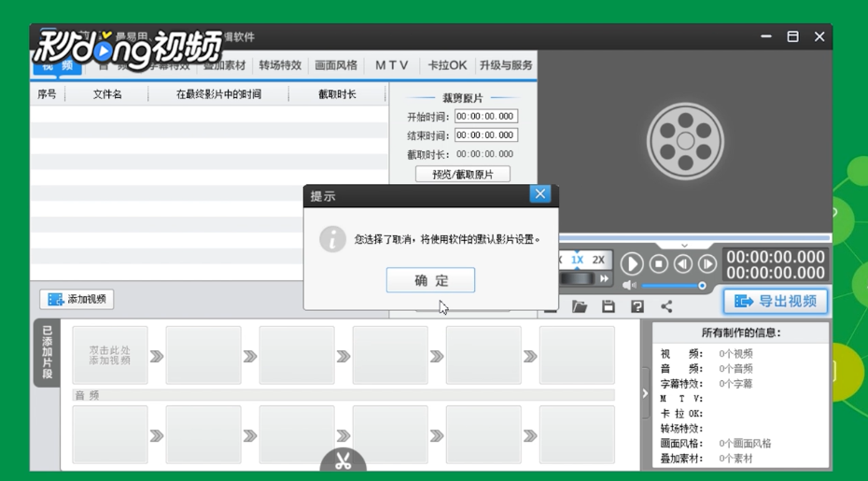This screenshot has width=868, height=481.
Task: Open the 转场特效 tab
Action: (x=280, y=65)
